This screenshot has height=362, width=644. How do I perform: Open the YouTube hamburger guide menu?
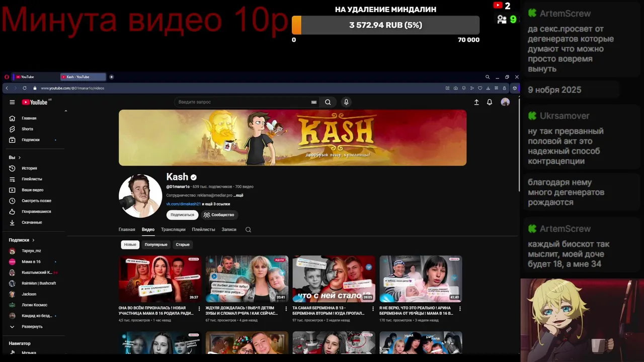[x=12, y=102]
